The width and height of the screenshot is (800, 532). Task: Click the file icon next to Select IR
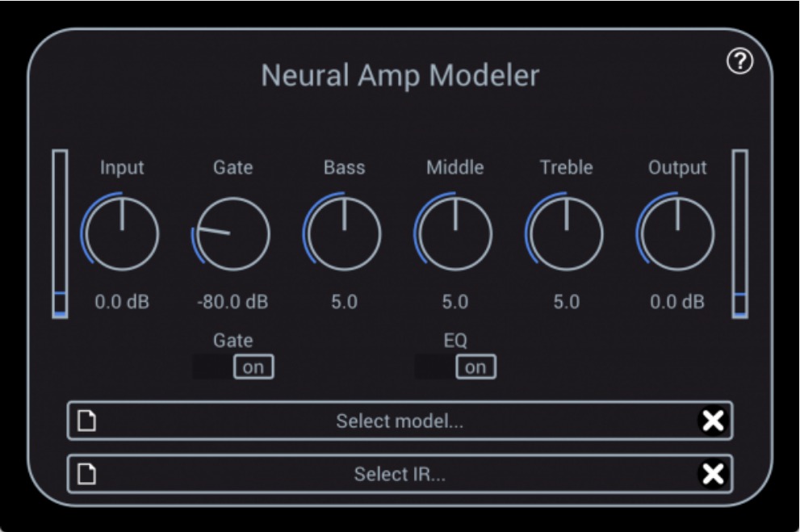[x=89, y=473]
